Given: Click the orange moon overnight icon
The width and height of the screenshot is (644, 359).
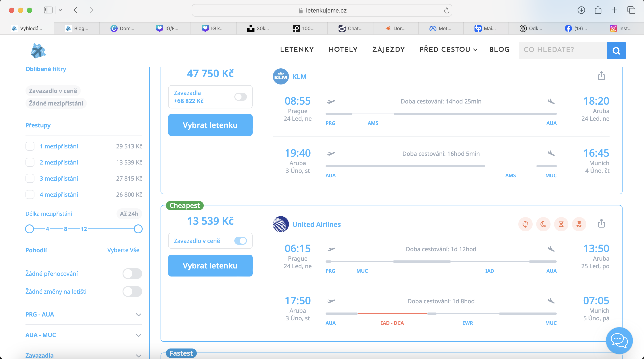Looking at the screenshot, I should [543, 224].
